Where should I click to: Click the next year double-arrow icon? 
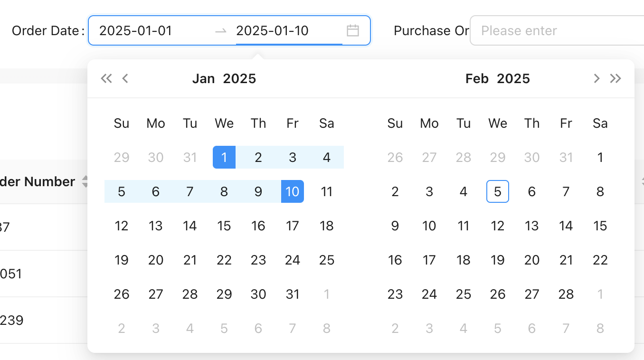point(616,79)
